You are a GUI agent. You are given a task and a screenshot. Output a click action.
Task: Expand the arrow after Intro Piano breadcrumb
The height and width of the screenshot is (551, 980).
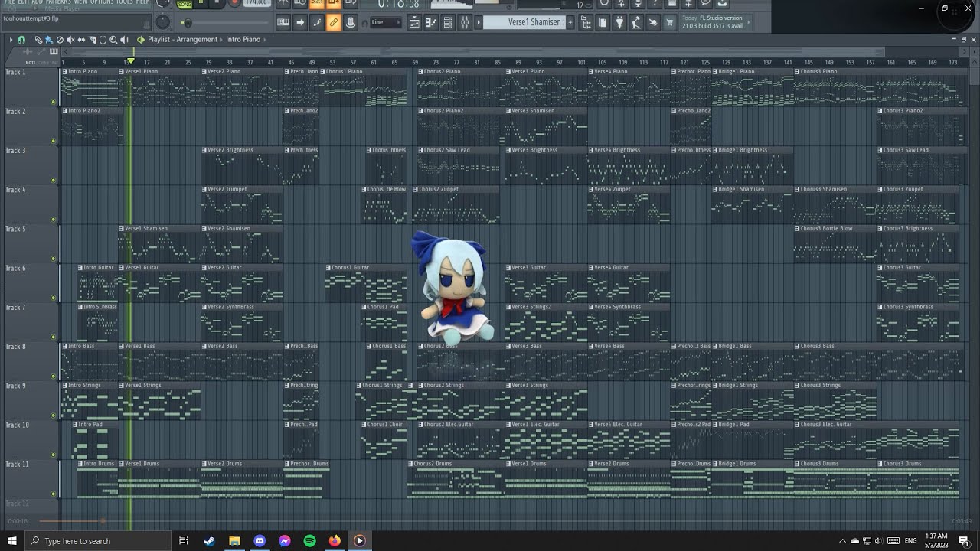pyautogui.click(x=264, y=39)
